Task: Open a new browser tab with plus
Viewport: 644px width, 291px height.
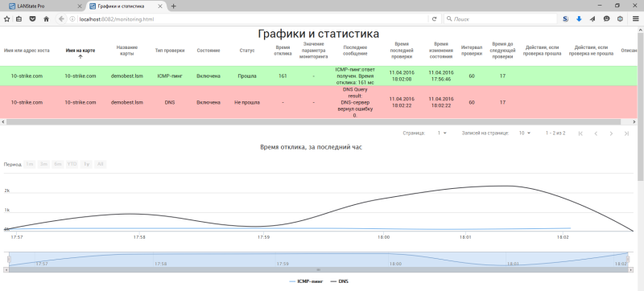Action: click(173, 6)
